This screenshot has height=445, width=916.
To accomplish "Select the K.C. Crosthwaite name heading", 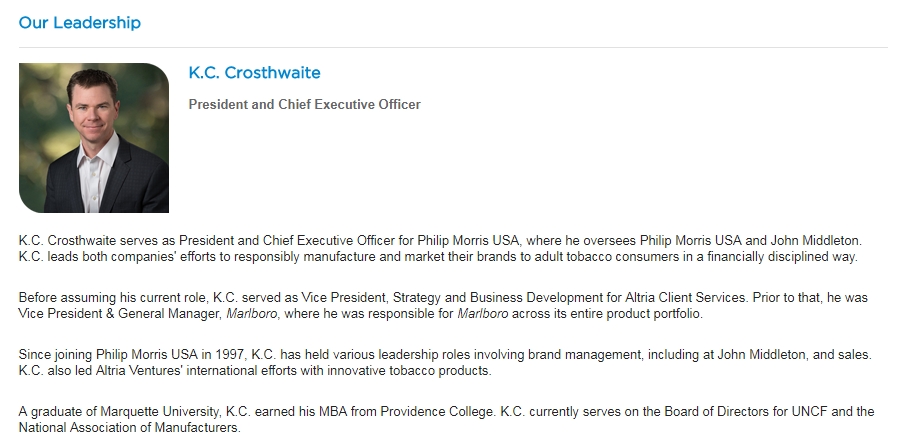I will 254,73.
